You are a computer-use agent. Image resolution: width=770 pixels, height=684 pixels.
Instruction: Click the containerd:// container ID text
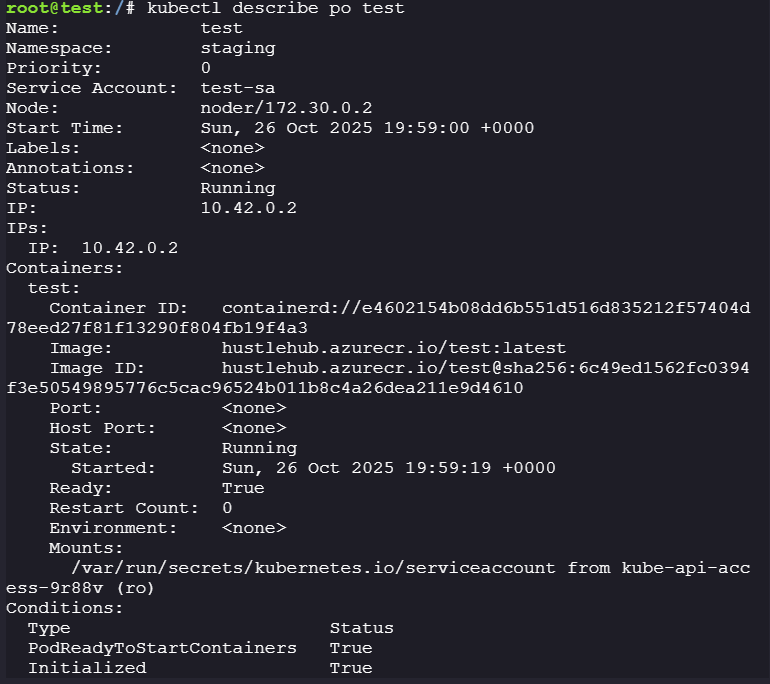tap(485, 308)
